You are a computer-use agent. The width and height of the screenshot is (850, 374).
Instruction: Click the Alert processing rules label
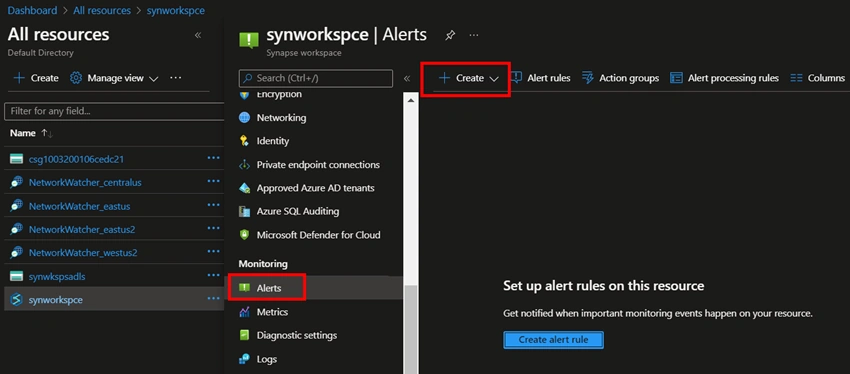coord(733,78)
